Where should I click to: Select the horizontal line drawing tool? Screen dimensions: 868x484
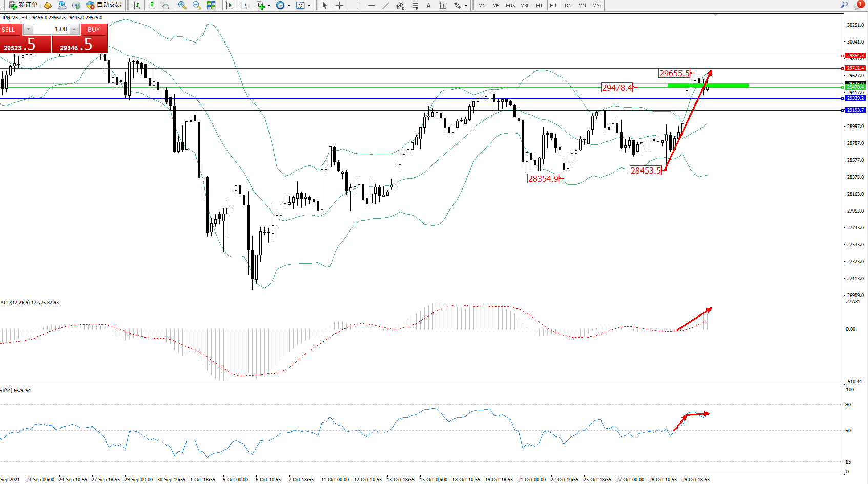point(371,5)
